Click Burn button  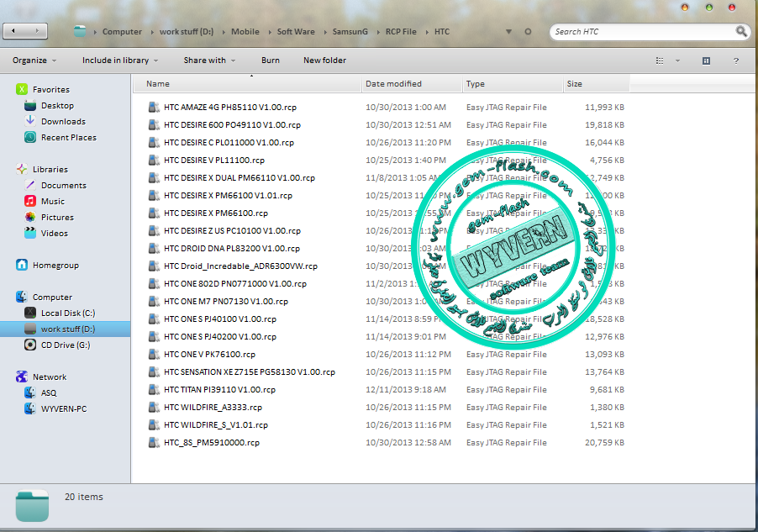click(271, 61)
